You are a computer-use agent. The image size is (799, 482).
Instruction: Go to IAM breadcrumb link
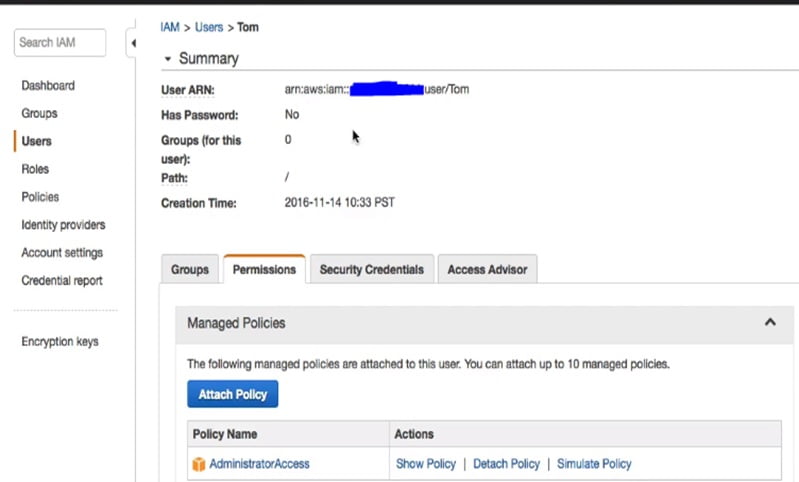click(x=170, y=27)
